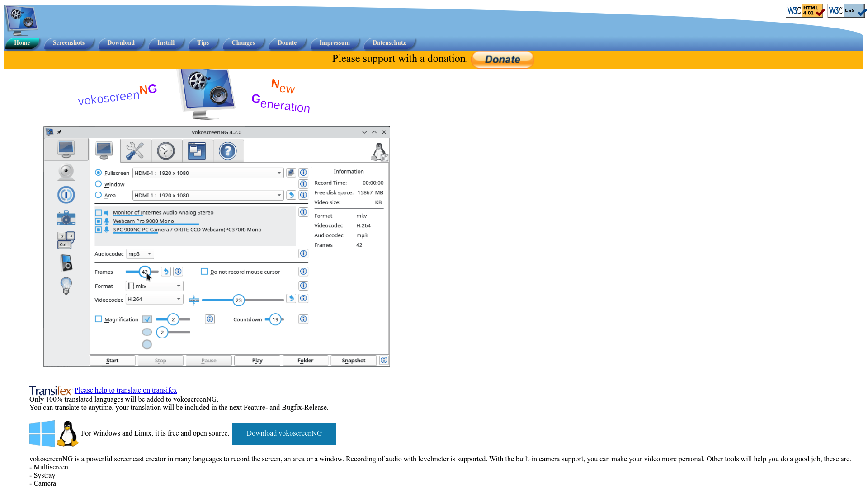Open the tools wrench tab
Viewport: 868px width, 488px height.
[135, 151]
